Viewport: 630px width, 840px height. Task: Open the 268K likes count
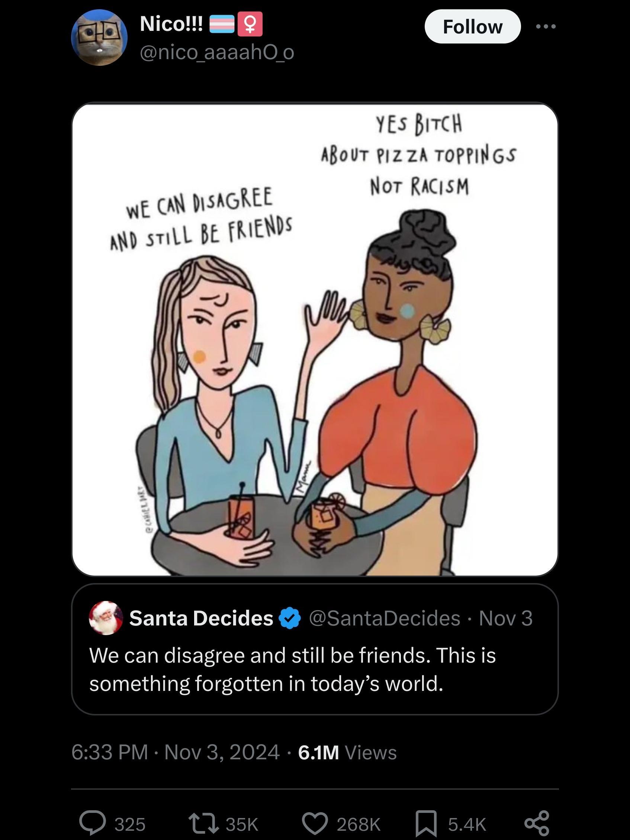(359, 824)
